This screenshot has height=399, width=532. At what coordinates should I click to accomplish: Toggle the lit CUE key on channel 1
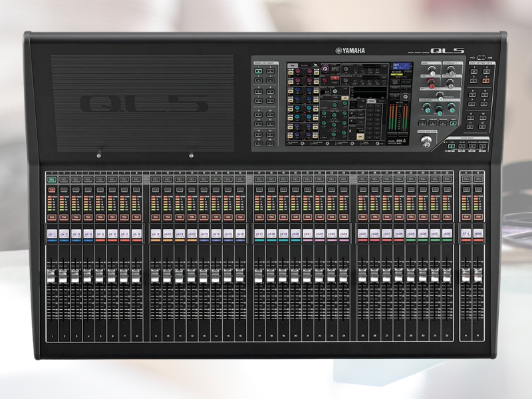[52, 190]
